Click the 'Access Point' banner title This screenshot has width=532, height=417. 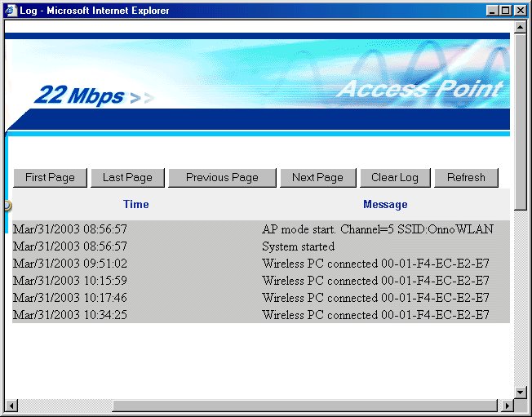420,89
